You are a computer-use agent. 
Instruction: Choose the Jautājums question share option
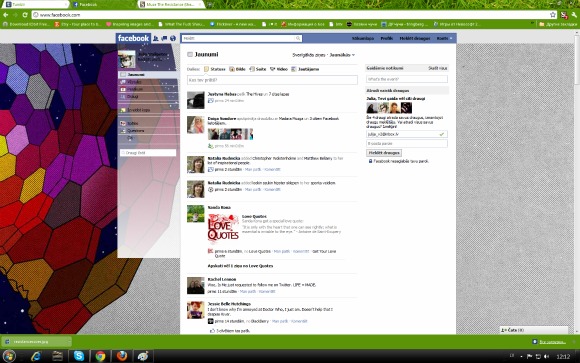click(305, 69)
